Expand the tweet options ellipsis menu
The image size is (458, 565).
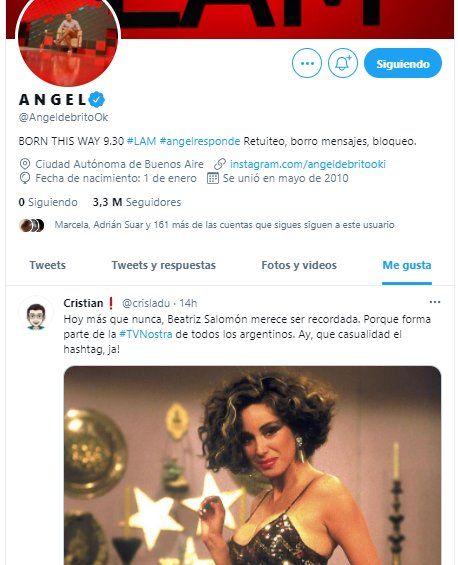coord(435,302)
